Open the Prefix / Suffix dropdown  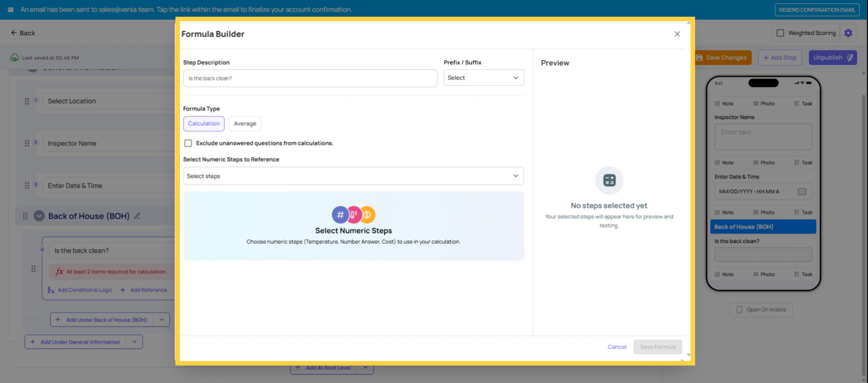point(483,78)
